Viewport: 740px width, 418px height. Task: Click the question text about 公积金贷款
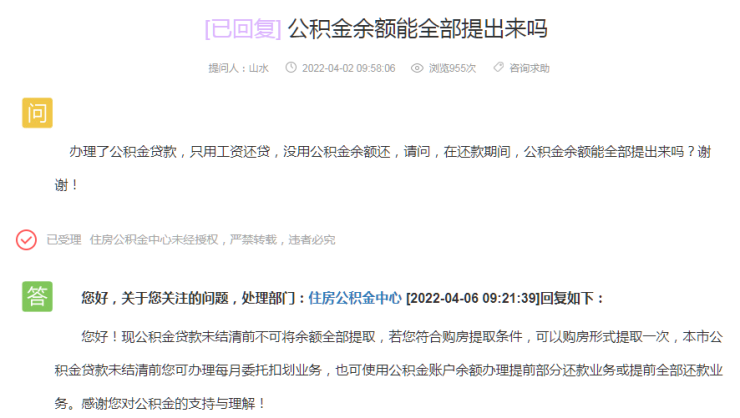pyautogui.click(x=383, y=168)
